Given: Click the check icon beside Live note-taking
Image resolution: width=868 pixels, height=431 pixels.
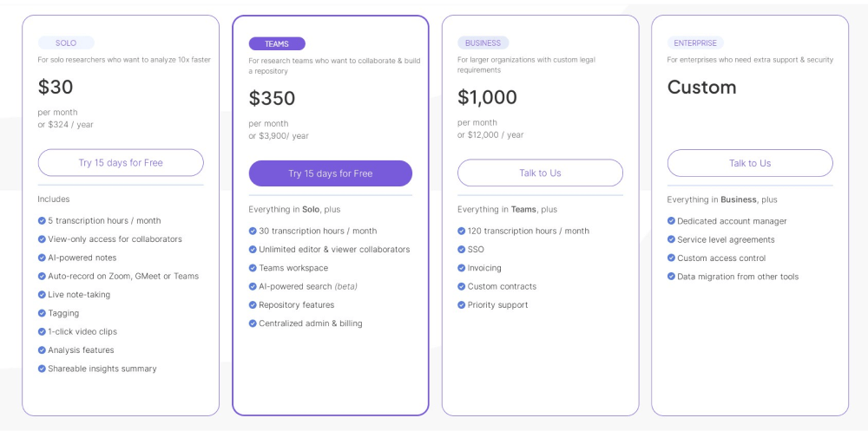Looking at the screenshot, I should [42, 295].
